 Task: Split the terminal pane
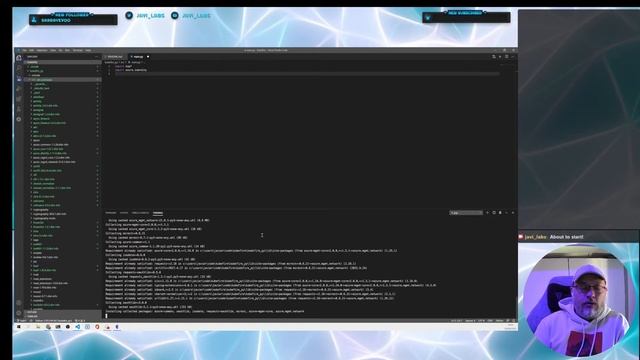(494, 213)
